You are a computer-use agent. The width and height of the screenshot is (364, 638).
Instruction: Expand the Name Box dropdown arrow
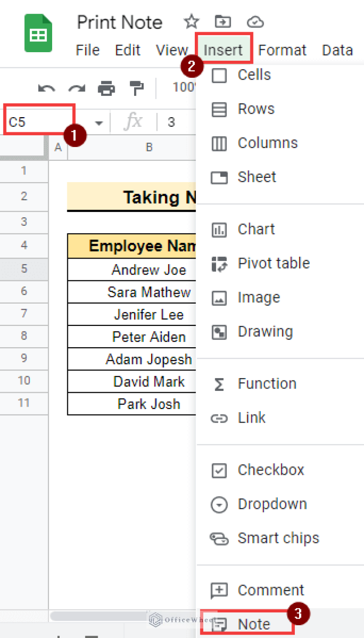(x=99, y=123)
